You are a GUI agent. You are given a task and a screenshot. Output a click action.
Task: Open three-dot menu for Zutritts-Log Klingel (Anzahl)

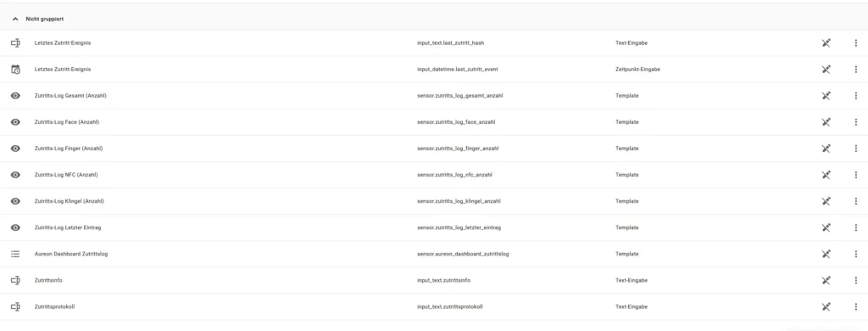[x=856, y=201]
